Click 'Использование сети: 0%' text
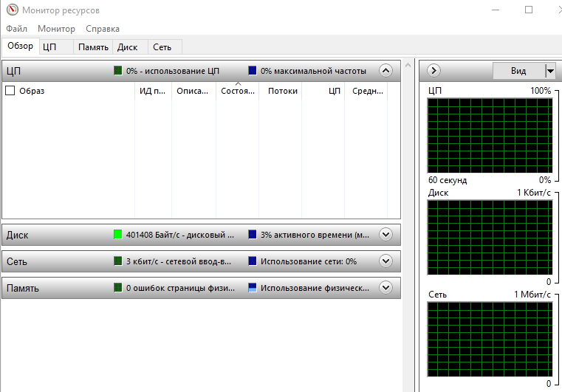Screen dimensions: 562x392 [309, 261]
